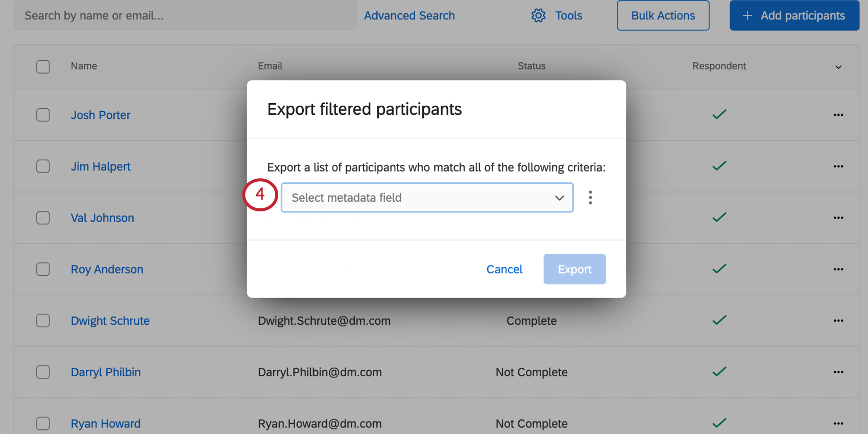868x434 pixels.
Task: Click the plus icon on Add participants
Action: click(747, 15)
